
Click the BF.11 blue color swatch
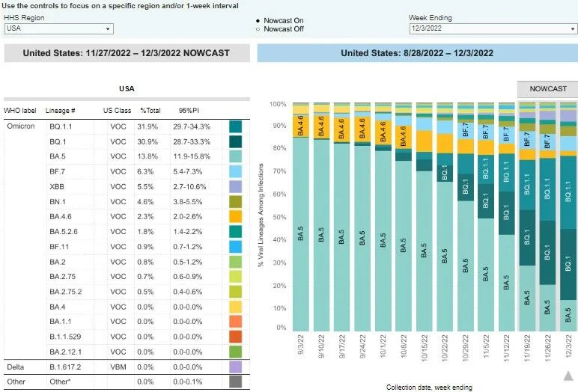click(236, 247)
